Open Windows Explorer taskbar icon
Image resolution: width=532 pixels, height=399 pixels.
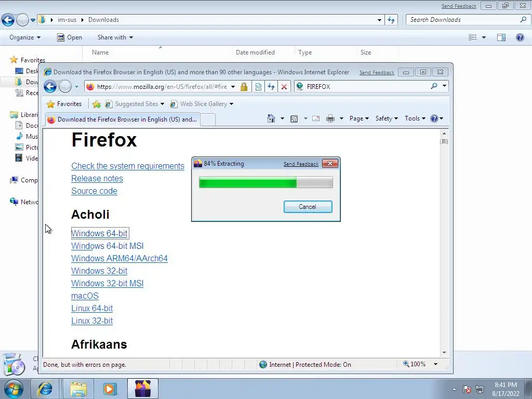(x=78, y=389)
